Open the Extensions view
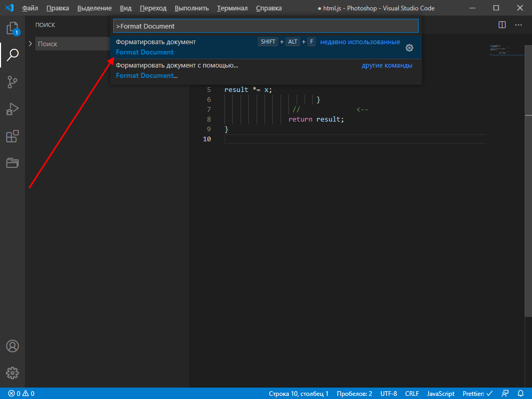Viewport: 532px width, 399px height. pyautogui.click(x=12, y=136)
